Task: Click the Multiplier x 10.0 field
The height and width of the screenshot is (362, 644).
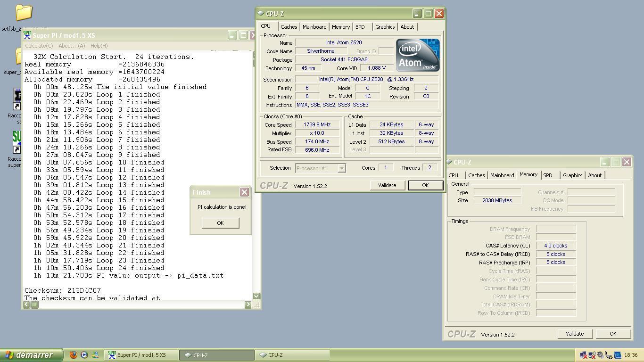Action: click(317, 133)
